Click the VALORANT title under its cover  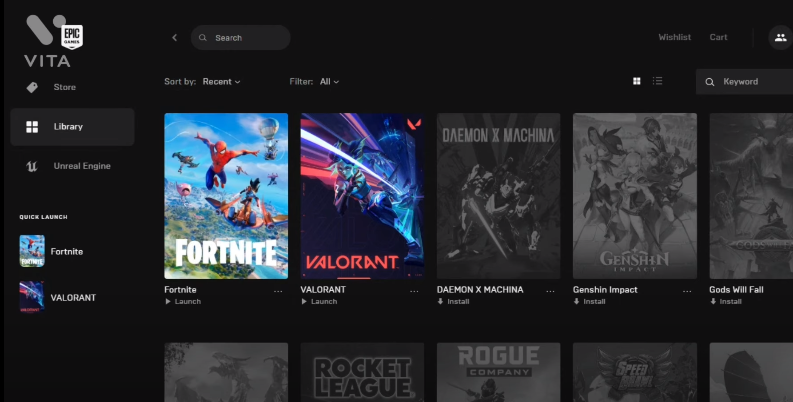click(x=323, y=290)
